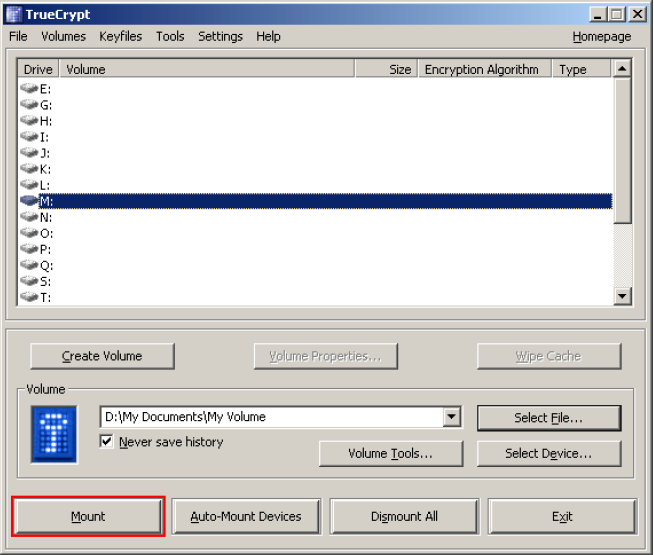The image size is (654, 555).
Task: Click the drive icon next to I:
Action: pyautogui.click(x=29, y=136)
